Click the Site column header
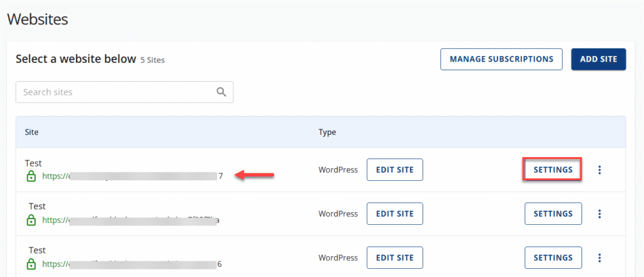This screenshot has height=277, width=644. tap(31, 133)
